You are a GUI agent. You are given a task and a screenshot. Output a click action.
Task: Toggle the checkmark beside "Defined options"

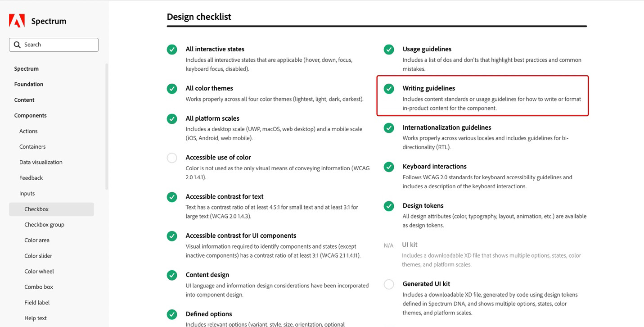pos(172,314)
